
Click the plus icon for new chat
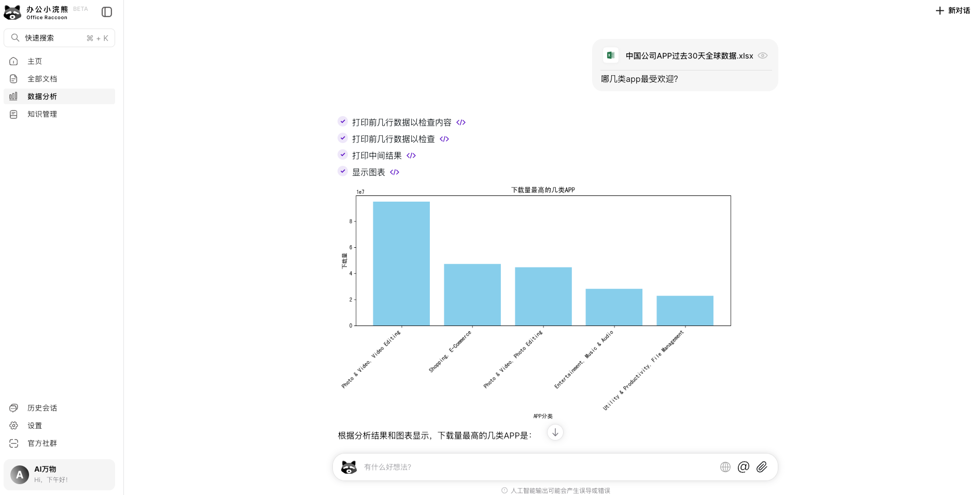(x=940, y=10)
